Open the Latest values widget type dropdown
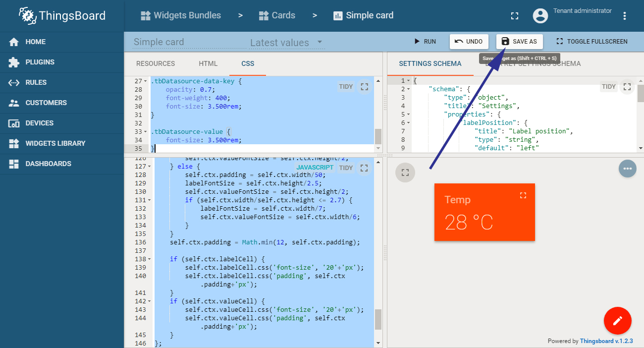 pos(287,43)
